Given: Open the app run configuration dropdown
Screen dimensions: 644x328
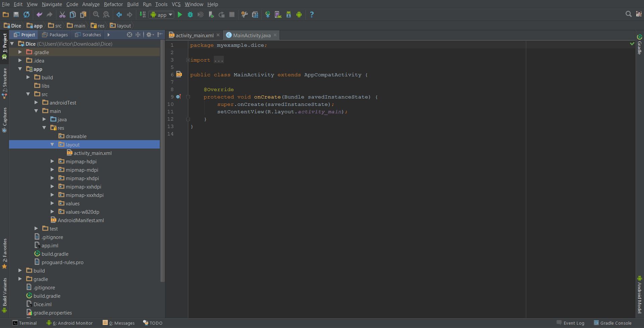Looking at the screenshot, I should point(161,14).
